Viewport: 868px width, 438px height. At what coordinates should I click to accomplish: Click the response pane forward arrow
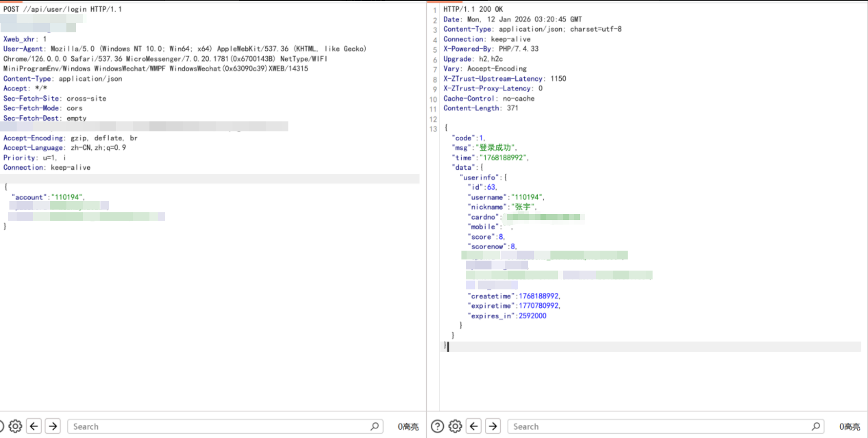point(493,426)
